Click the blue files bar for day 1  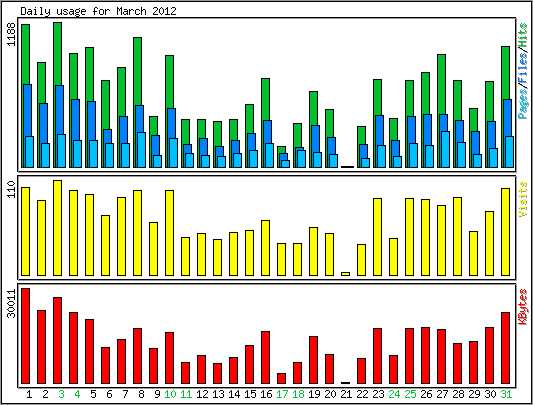pos(27,110)
